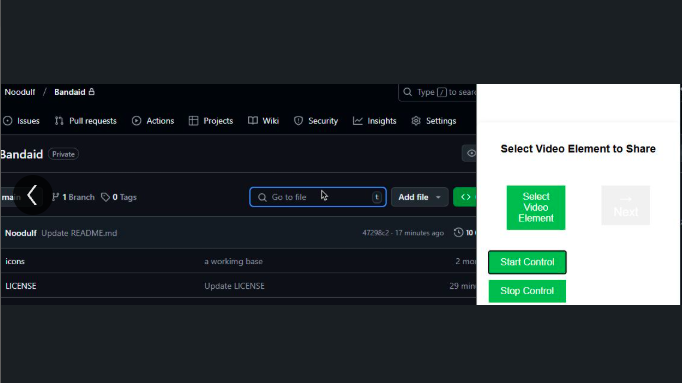Focus the 'Type / to search' field
This screenshot has height=383, width=682.
point(438,92)
